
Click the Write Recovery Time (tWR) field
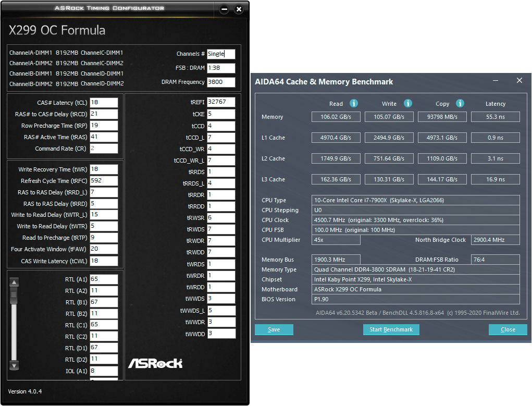click(104, 169)
